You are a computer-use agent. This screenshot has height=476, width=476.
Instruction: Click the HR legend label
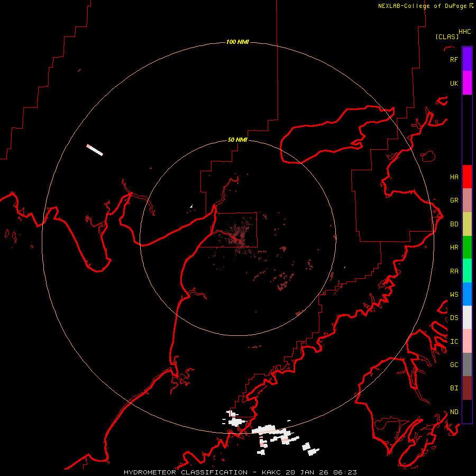coord(454,248)
